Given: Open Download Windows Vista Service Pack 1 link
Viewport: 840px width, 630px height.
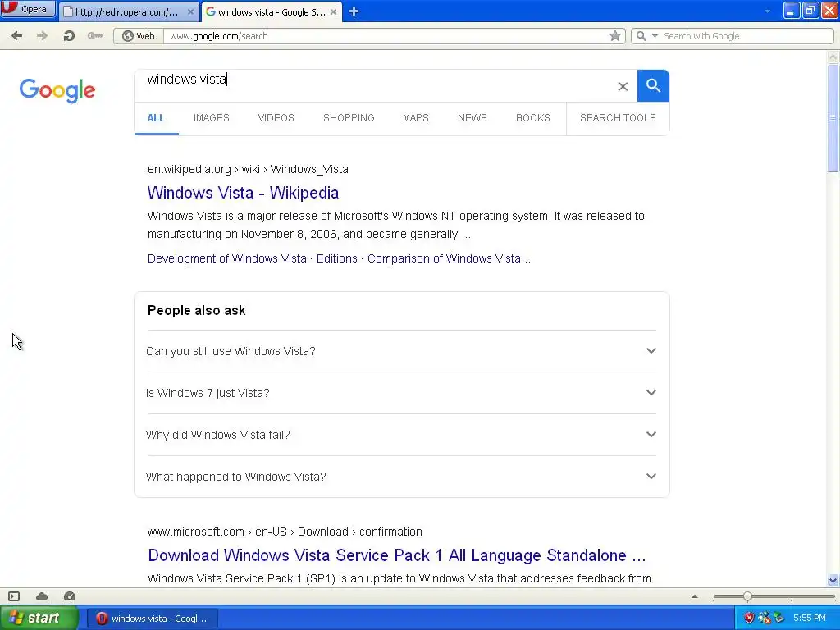Looking at the screenshot, I should tap(397, 555).
